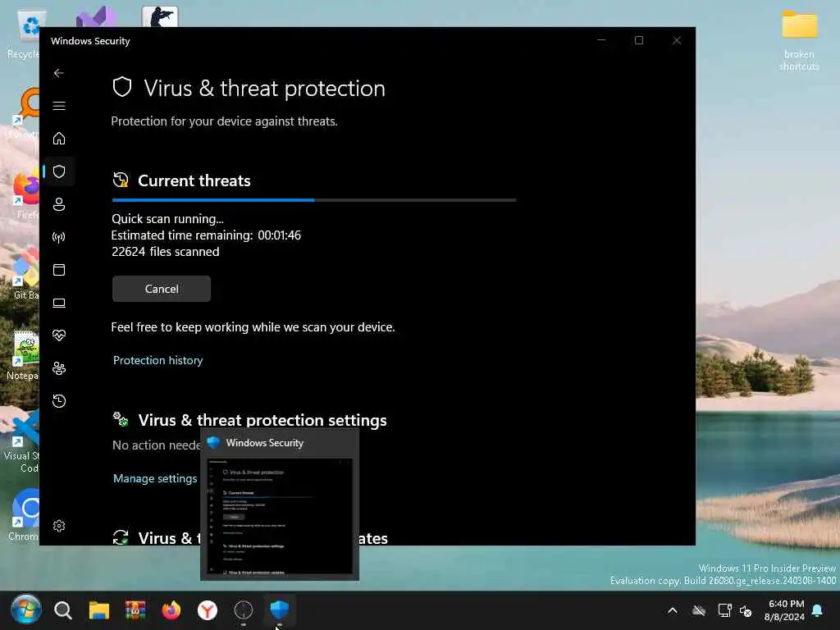Click the Virus & threat protection settings gear icon

pos(121,419)
